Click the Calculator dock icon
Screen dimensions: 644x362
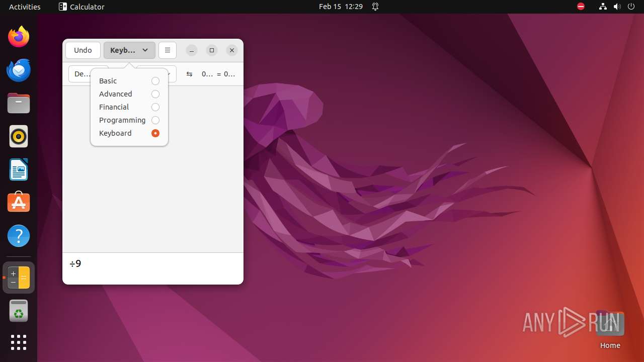click(x=19, y=278)
